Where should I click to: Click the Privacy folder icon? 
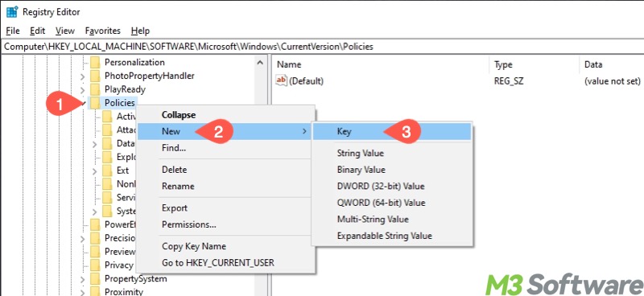[95, 265]
